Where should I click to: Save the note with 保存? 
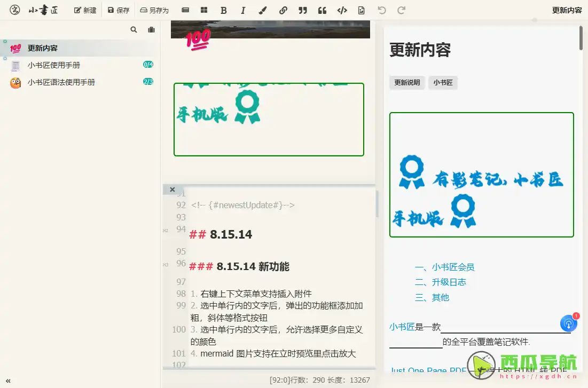click(x=119, y=10)
